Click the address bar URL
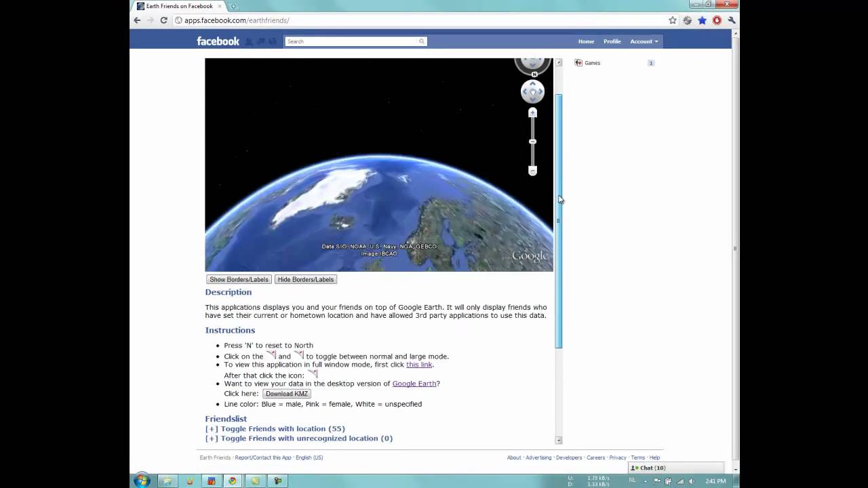Image resolution: width=868 pixels, height=488 pixels. tap(237, 20)
